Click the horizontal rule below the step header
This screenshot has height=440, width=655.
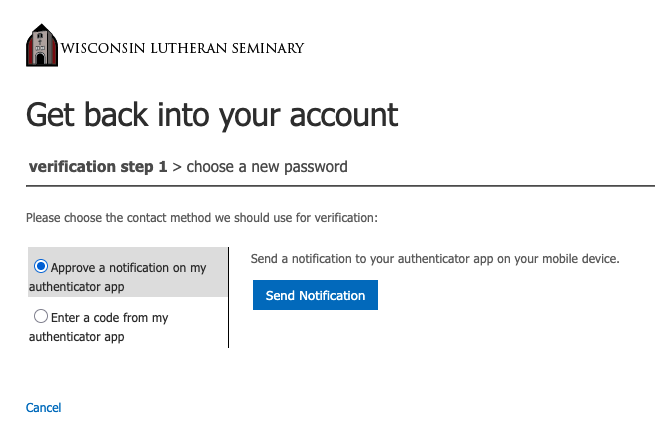click(x=400, y=186)
